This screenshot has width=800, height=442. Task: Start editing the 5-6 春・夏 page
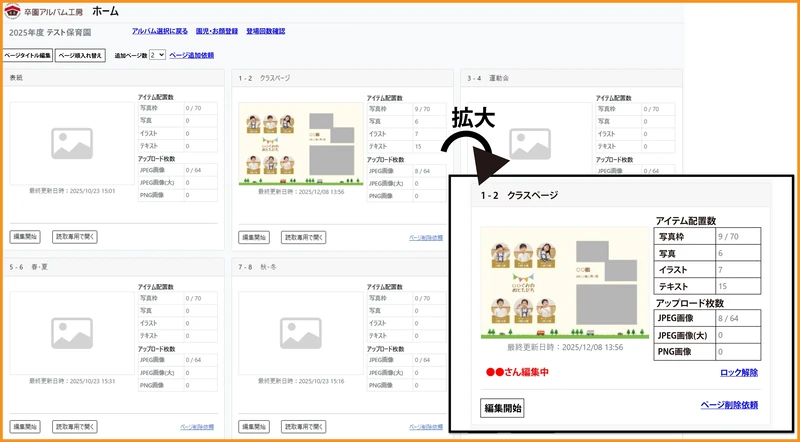(x=24, y=427)
